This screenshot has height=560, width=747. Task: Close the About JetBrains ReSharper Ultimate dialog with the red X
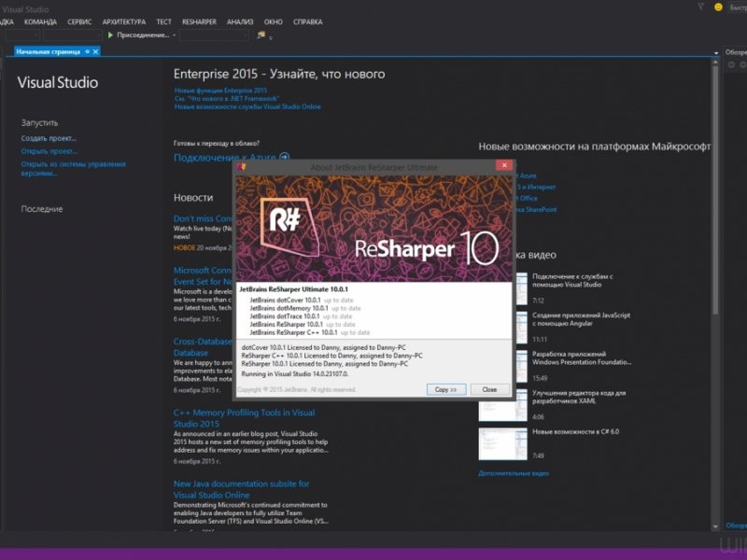click(x=504, y=165)
